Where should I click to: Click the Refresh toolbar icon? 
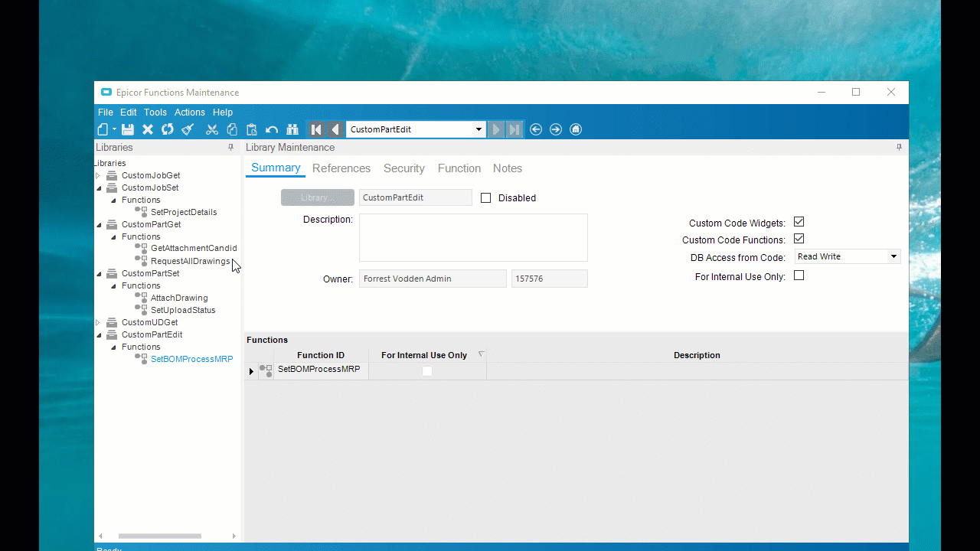click(x=167, y=129)
